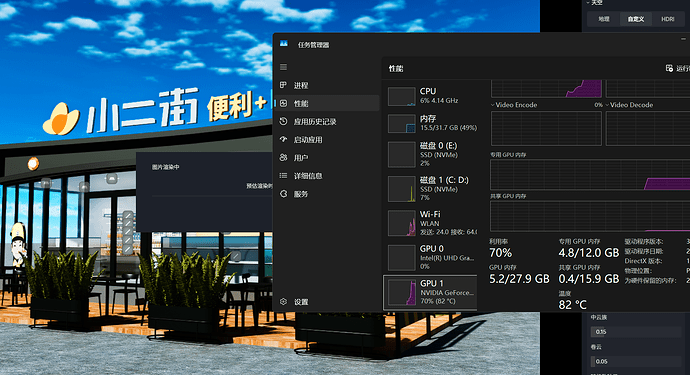Click the 专用 GPU 内存 usage graph
The width and height of the screenshot is (690, 375).
(590, 175)
